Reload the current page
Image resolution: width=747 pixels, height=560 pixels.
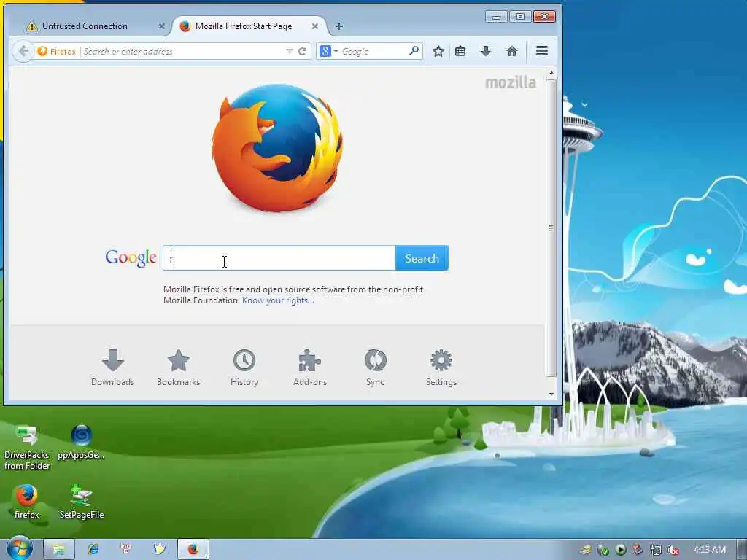click(x=302, y=52)
